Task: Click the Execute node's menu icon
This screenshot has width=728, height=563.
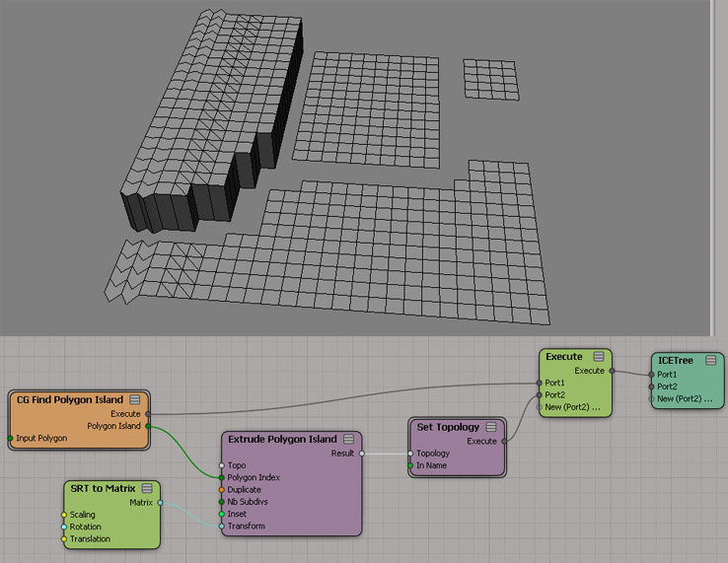Action: [x=598, y=357]
